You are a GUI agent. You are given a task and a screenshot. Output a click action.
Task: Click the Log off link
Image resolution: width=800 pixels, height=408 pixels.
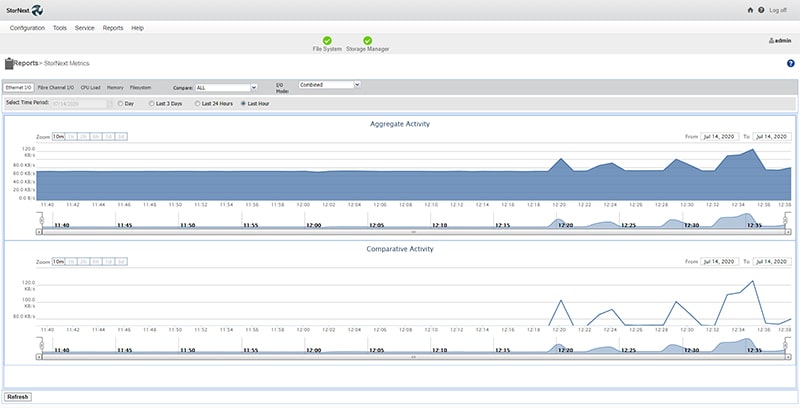pyautogui.click(x=781, y=10)
